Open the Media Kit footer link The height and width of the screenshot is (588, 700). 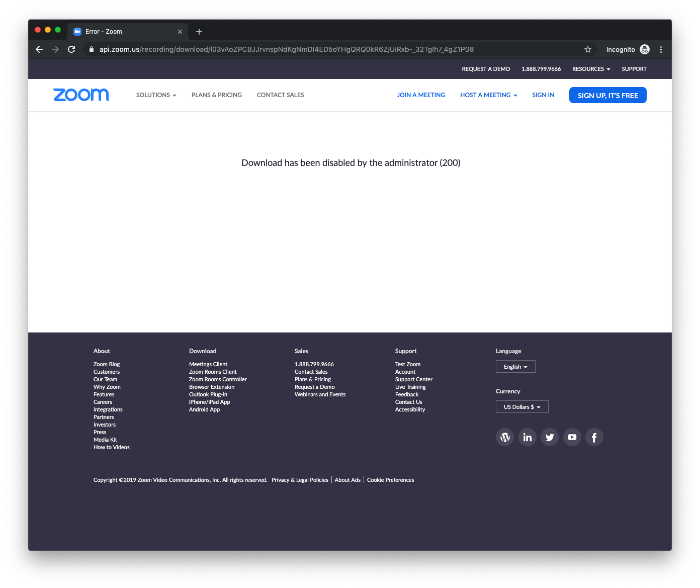pos(105,440)
